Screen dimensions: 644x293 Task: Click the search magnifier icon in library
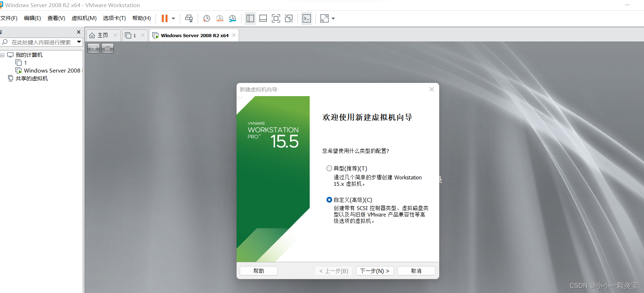click(x=5, y=42)
